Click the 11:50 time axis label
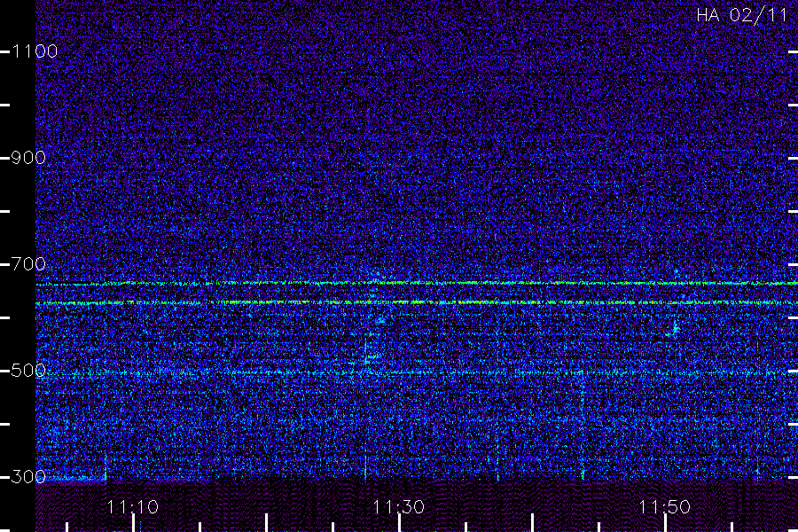 [665, 507]
